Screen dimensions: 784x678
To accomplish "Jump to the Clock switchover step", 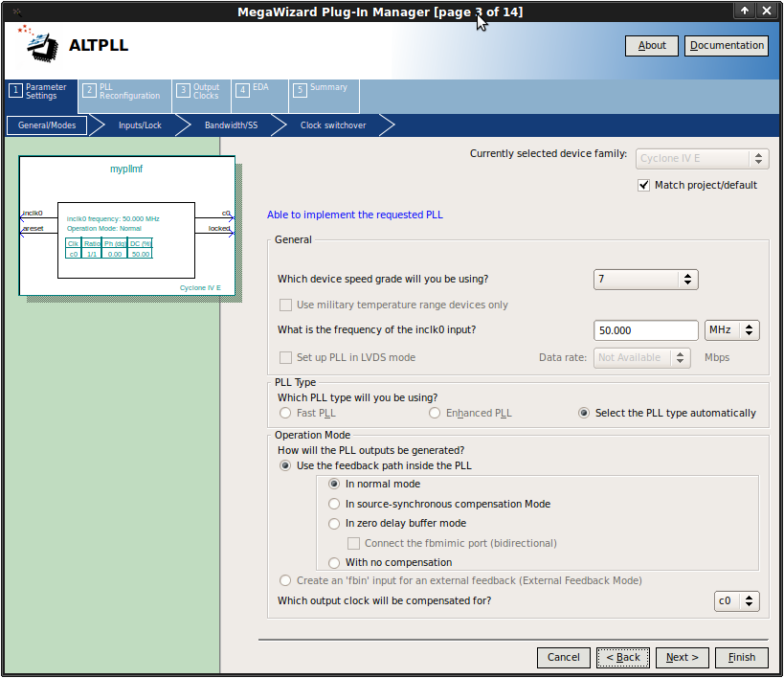I will pyautogui.click(x=332, y=125).
